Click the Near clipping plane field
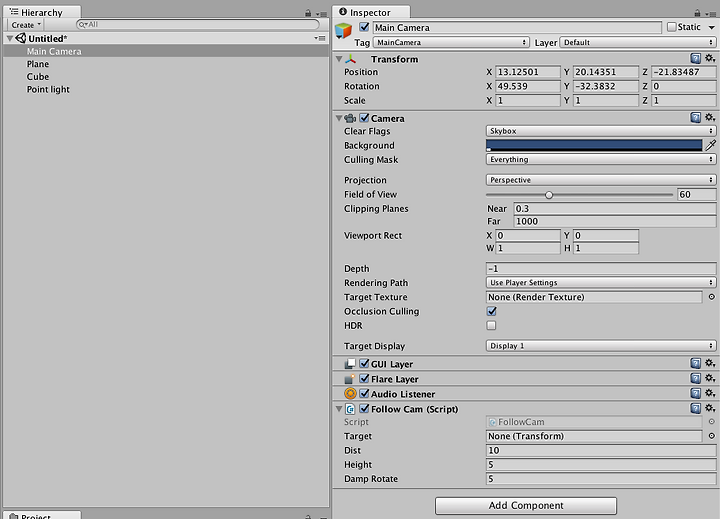 [615, 209]
